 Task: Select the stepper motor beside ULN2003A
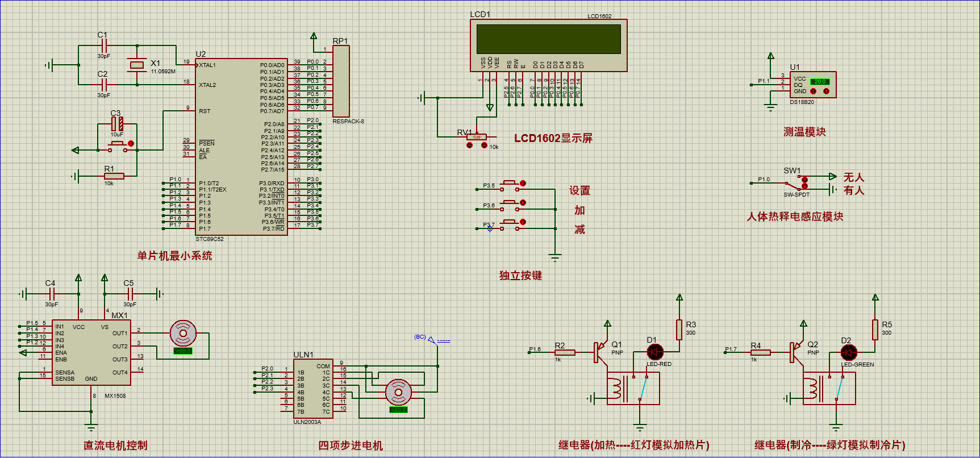(x=398, y=392)
